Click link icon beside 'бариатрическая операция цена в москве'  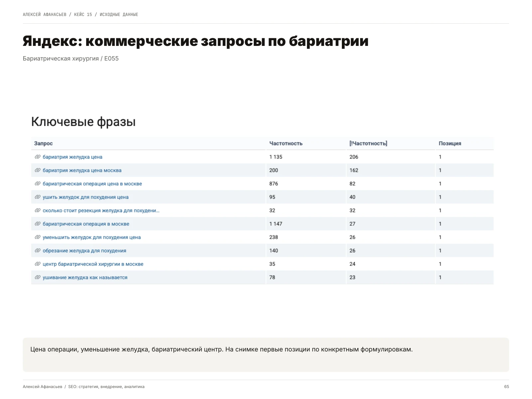coord(38,184)
